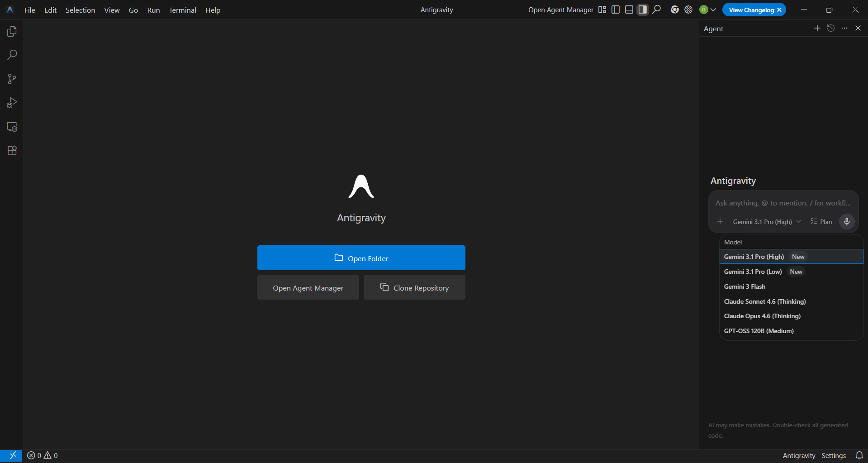The height and width of the screenshot is (463, 868).
Task: Click the Open Folder button
Action: pyautogui.click(x=361, y=258)
